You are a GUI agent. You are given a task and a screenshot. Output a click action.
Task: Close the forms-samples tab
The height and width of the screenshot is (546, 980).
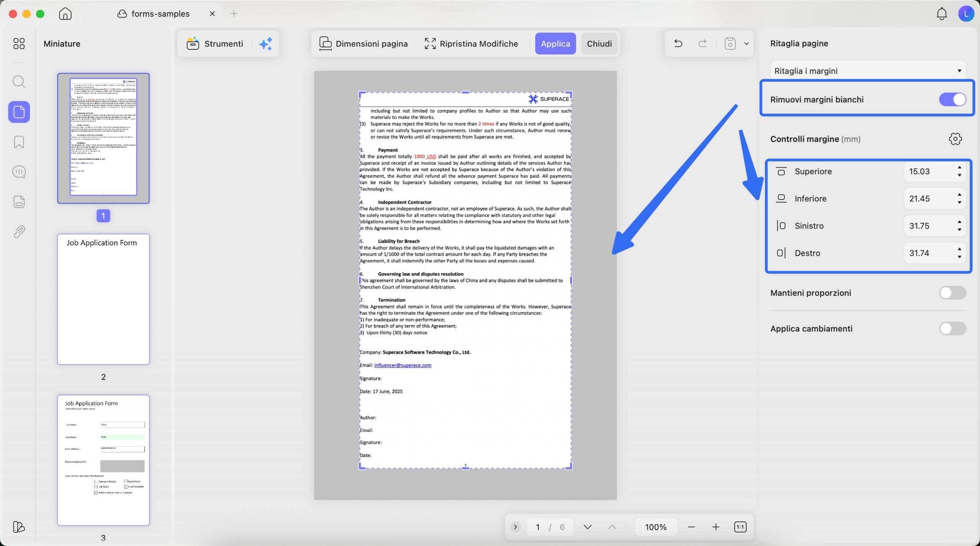(x=212, y=14)
